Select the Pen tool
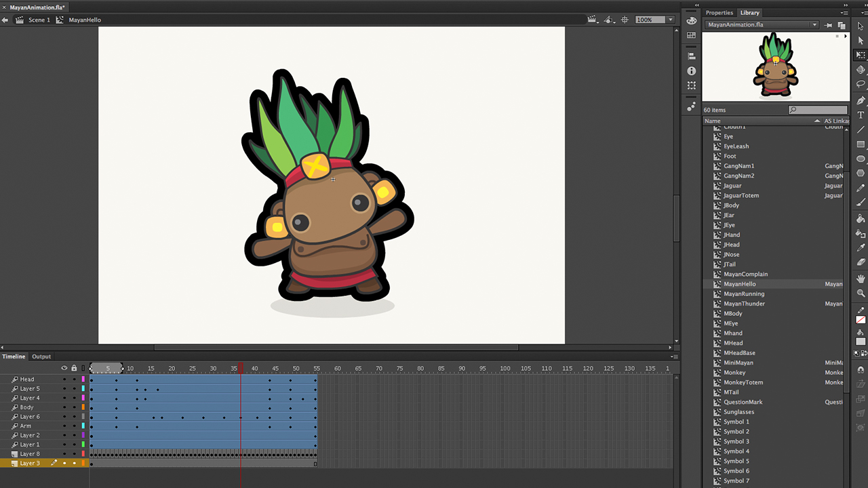The width and height of the screenshot is (868, 488). point(861,100)
